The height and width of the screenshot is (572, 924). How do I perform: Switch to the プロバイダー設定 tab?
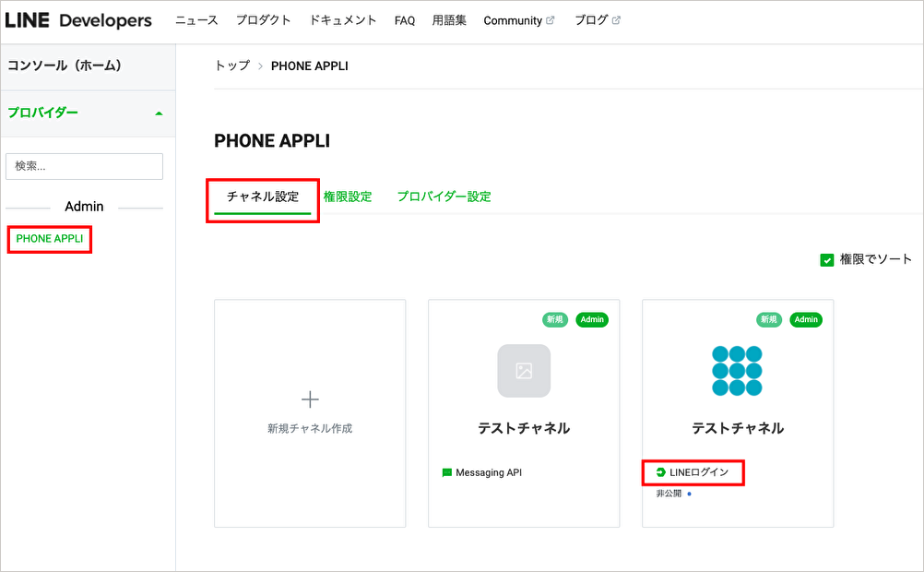444,197
